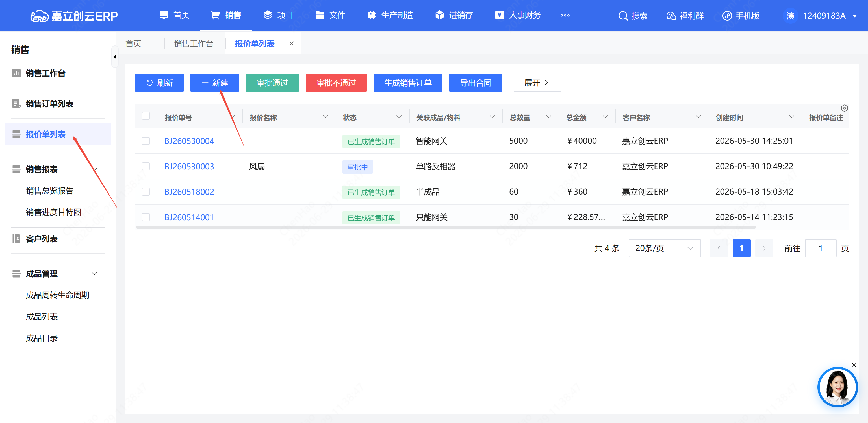The width and height of the screenshot is (868, 423).
Task: Click the 搜索 magnifier icon
Action: pyautogui.click(x=623, y=16)
